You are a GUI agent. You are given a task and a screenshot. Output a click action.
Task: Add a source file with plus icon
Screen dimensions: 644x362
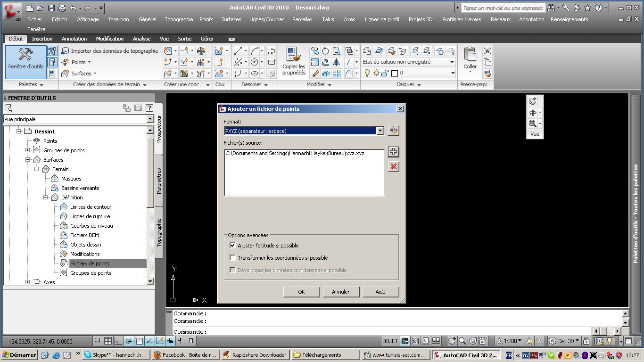point(393,151)
